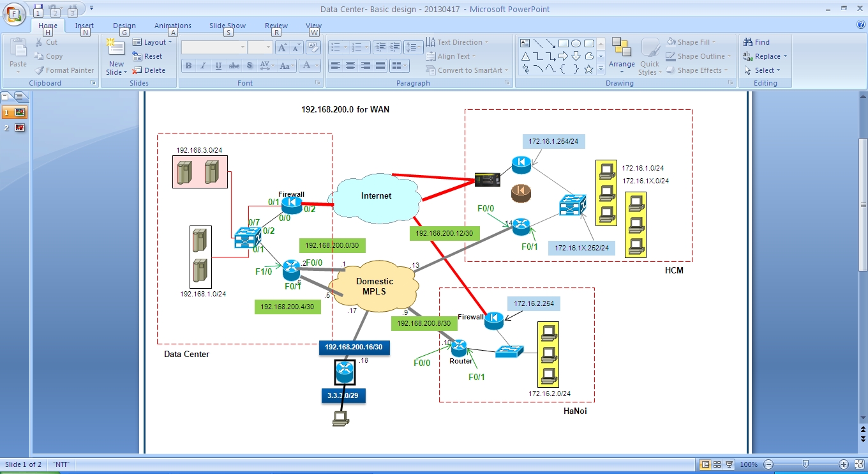Switch to Slide Sorter view
868x474 pixels.
717,464
